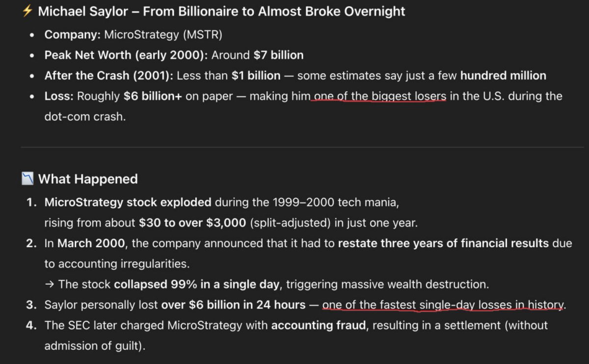Select "Peak Net Worth (early 2000):" label
The image size is (589, 364).
pos(126,55)
